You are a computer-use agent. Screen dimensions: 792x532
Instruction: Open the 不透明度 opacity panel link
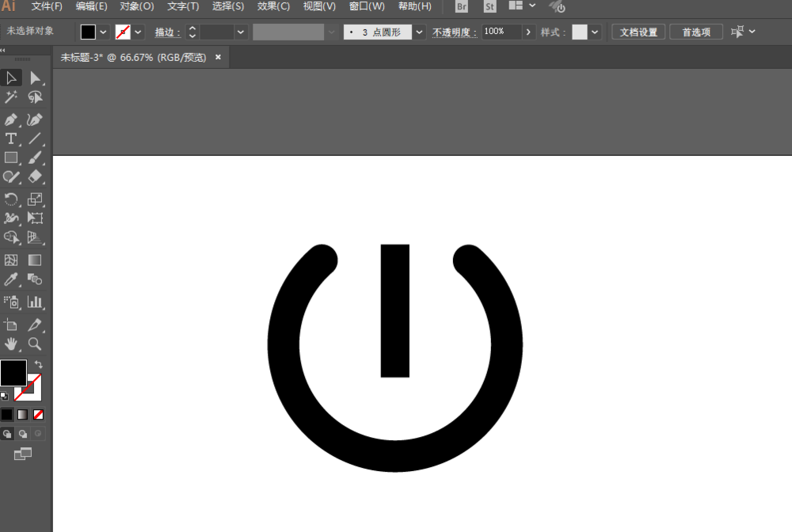click(x=454, y=32)
